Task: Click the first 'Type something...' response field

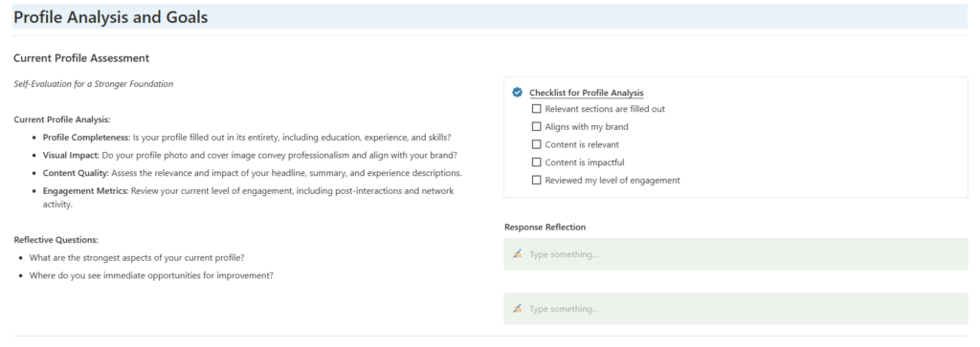Action: (x=736, y=254)
